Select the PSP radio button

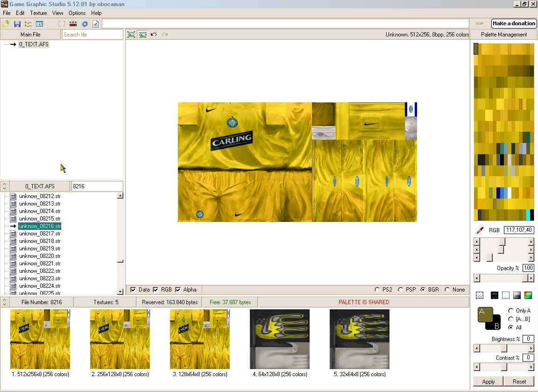point(401,290)
